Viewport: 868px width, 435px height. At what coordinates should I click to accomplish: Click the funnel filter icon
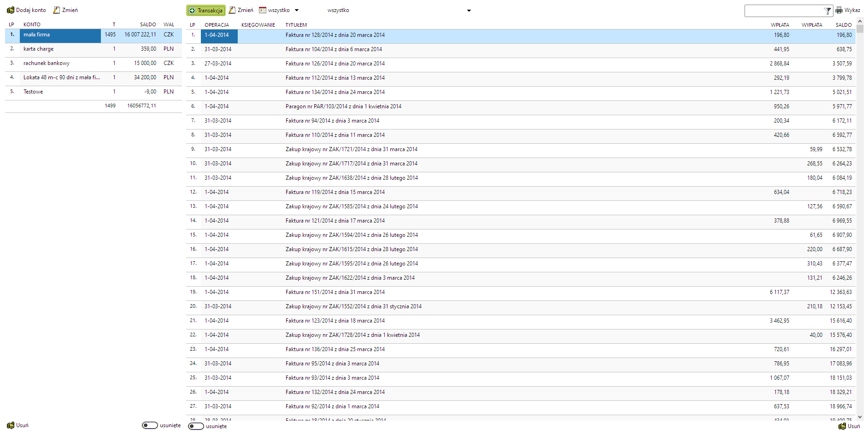coord(827,11)
